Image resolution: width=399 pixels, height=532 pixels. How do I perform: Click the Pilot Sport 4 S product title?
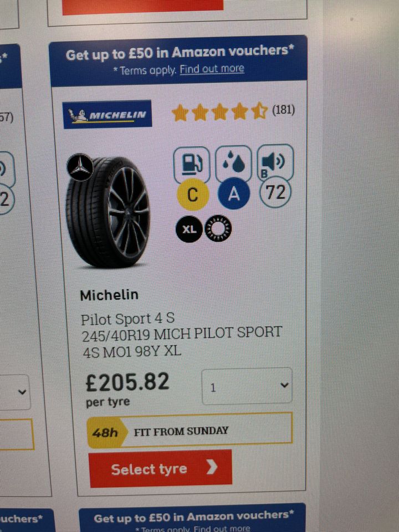[127, 319]
